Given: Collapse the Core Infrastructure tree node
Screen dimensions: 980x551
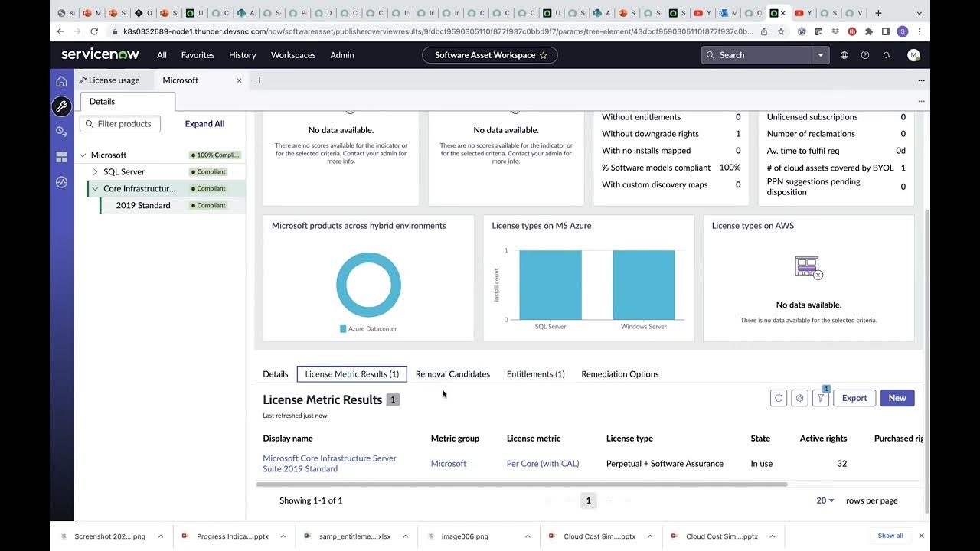Looking at the screenshot, I should click(95, 189).
